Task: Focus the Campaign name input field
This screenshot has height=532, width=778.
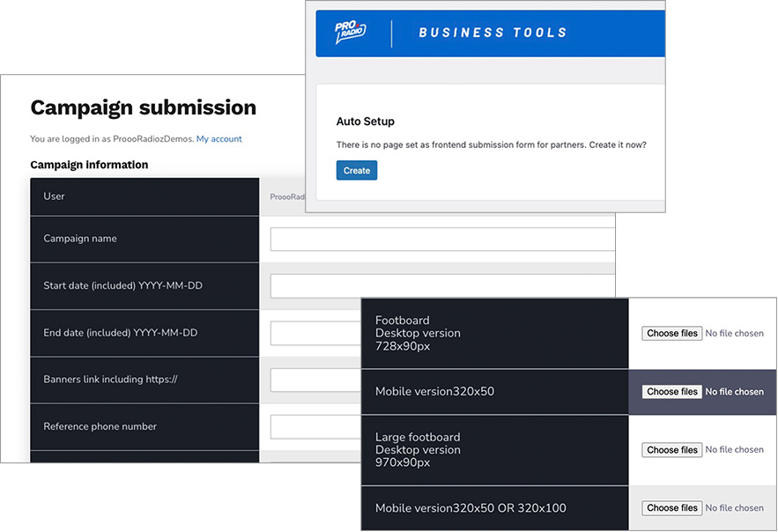Action: [x=441, y=240]
